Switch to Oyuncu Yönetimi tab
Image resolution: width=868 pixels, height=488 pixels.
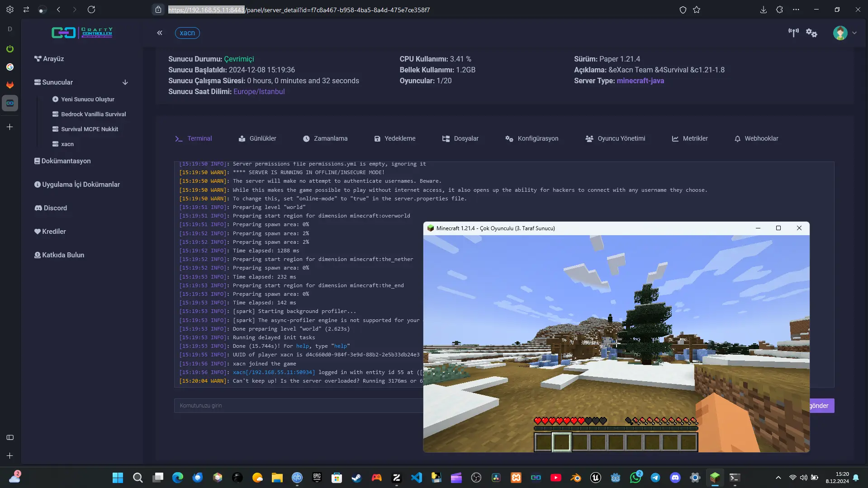615,138
